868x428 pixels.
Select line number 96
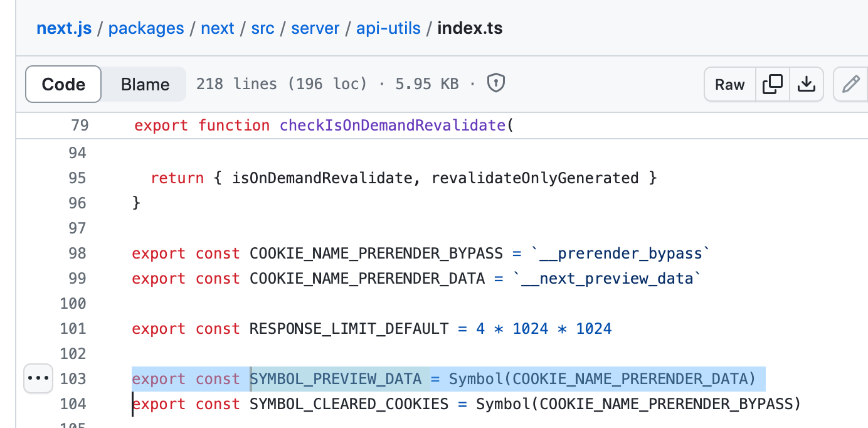pyautogui.click(x=77, y=203)
